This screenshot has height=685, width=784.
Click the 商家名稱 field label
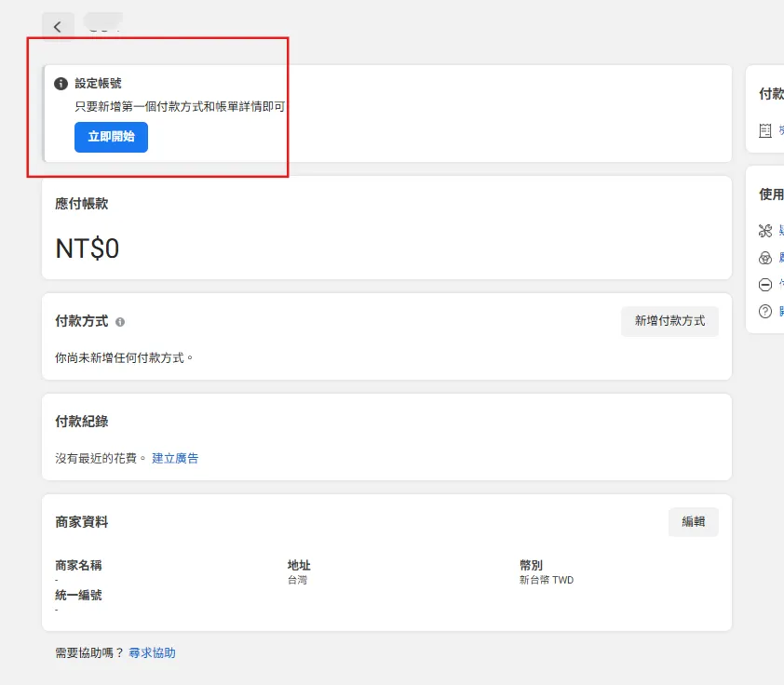pyautogui.click(x=78, y=565)
